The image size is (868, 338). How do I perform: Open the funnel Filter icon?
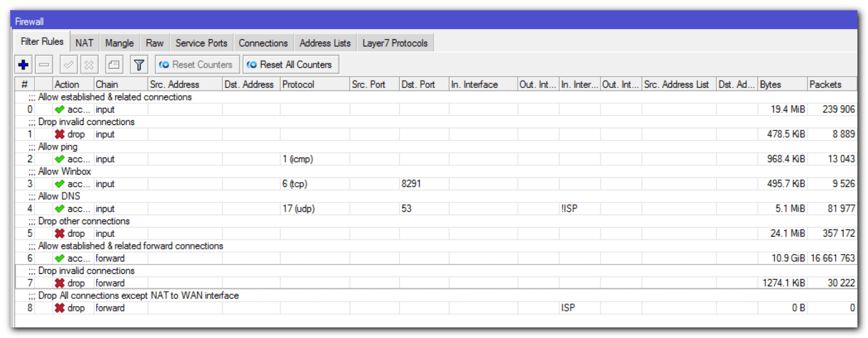tap(139, 65)
